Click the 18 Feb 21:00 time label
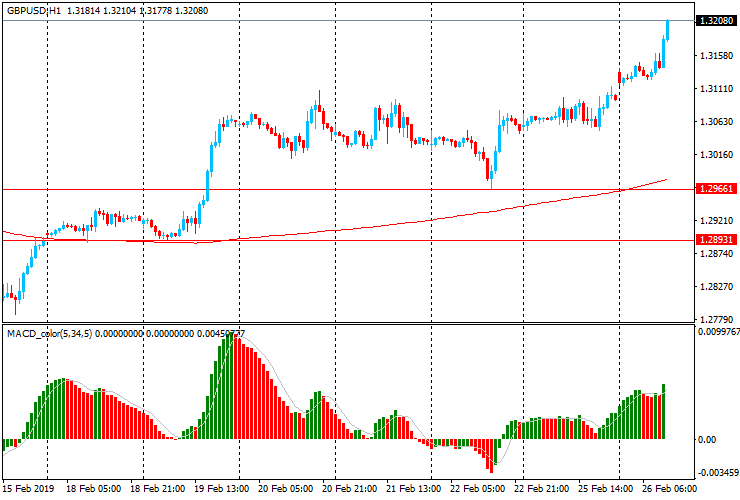The image size is (740, 500). click(157, 489)
